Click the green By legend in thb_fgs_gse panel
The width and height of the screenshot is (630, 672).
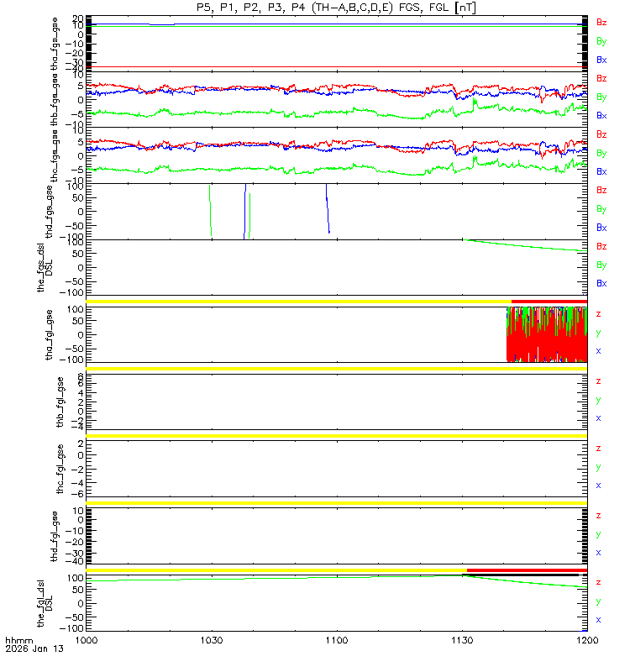[x=601, y=97]
